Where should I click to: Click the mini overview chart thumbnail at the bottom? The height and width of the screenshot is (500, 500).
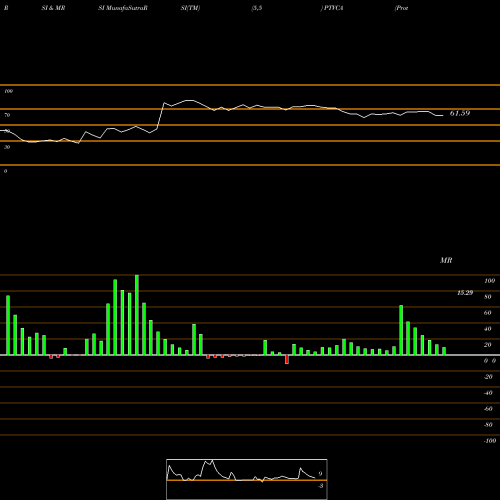(247, 479)
